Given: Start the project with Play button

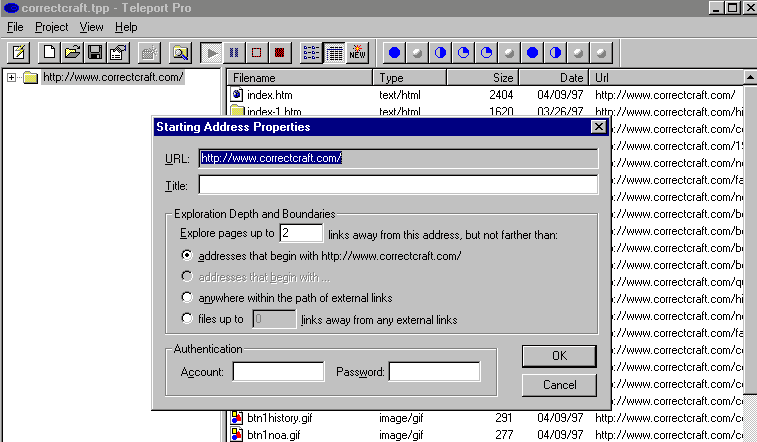Looking at the screenshot, I should 211,53.
